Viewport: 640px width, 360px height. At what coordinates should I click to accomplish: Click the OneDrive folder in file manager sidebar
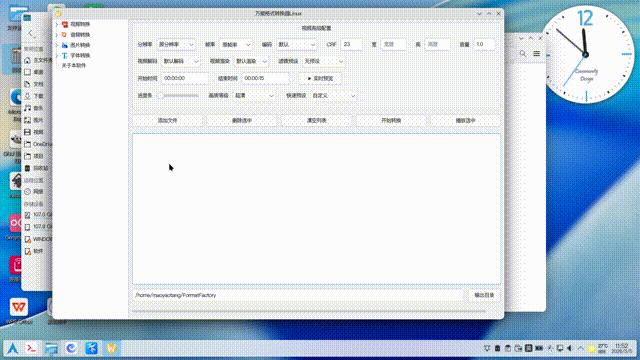(39, 144)
